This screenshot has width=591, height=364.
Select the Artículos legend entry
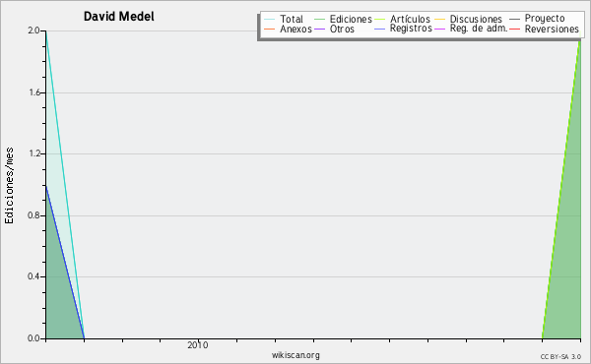(x=410, y=19)
